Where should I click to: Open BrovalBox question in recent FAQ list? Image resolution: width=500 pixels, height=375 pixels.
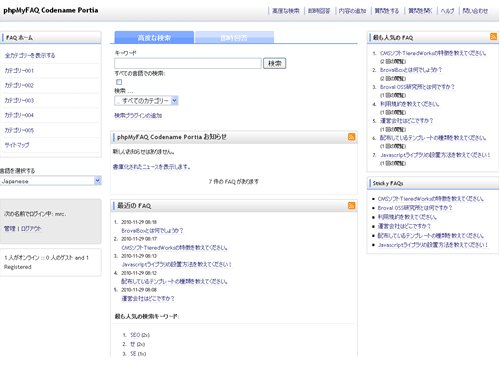click(152, 231)
